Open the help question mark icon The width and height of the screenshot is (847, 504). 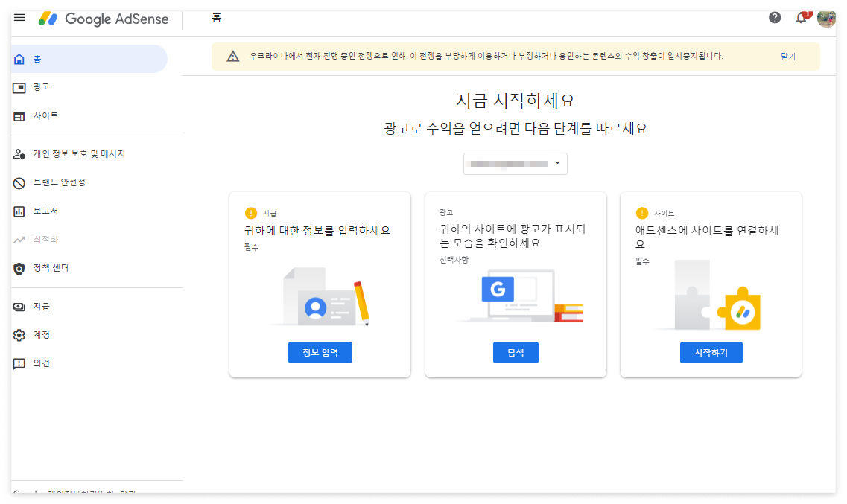pyautogui.click(x=775, y=18)
